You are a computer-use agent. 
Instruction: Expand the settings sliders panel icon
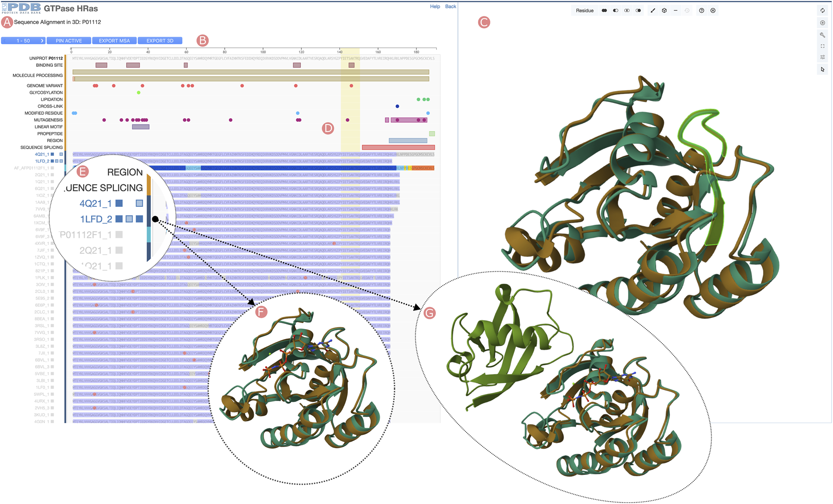(x=822, y=57)
